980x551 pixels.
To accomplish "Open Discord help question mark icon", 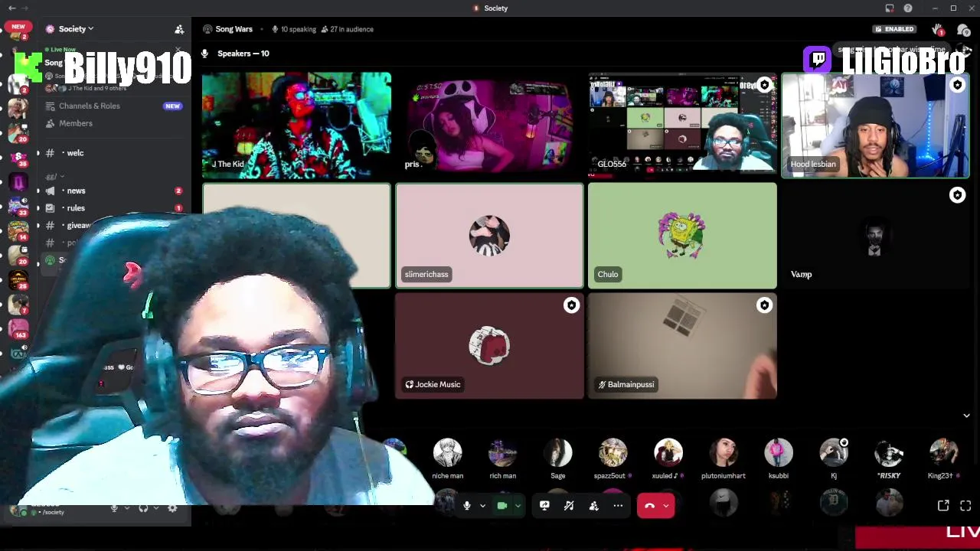I will point(908,8).
